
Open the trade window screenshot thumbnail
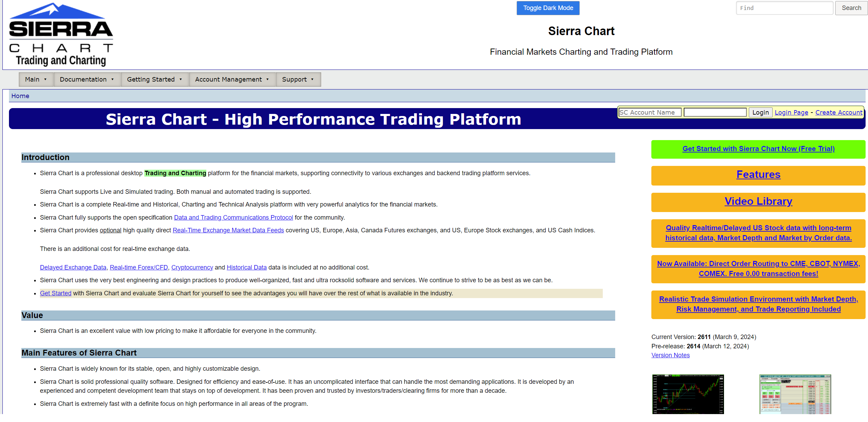pyautogui.click(x=795, y=394)
